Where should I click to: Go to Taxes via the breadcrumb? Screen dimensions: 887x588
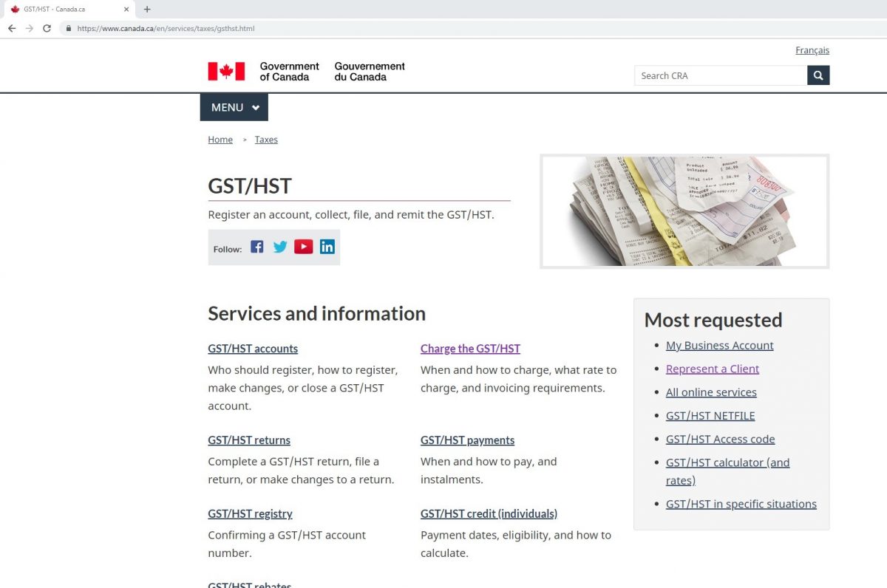point(266,139)
